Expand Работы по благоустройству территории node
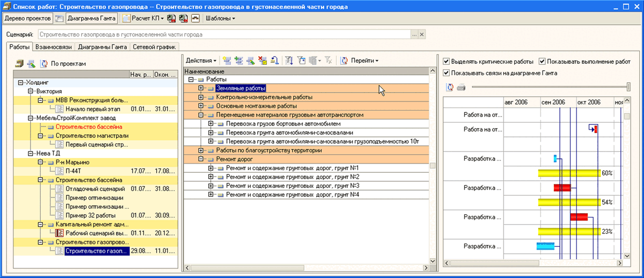The width and height of the screenshot is (644, 278). (201, 150)
